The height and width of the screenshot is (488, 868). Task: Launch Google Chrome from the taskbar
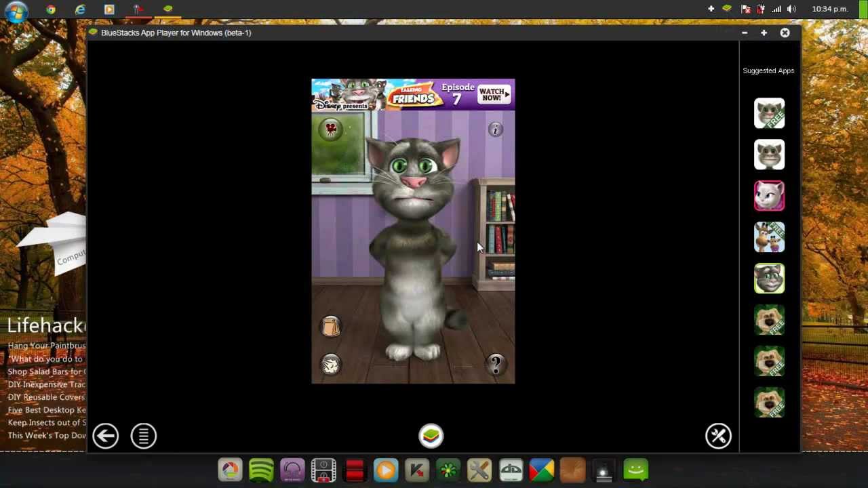[x=51, y=9]
